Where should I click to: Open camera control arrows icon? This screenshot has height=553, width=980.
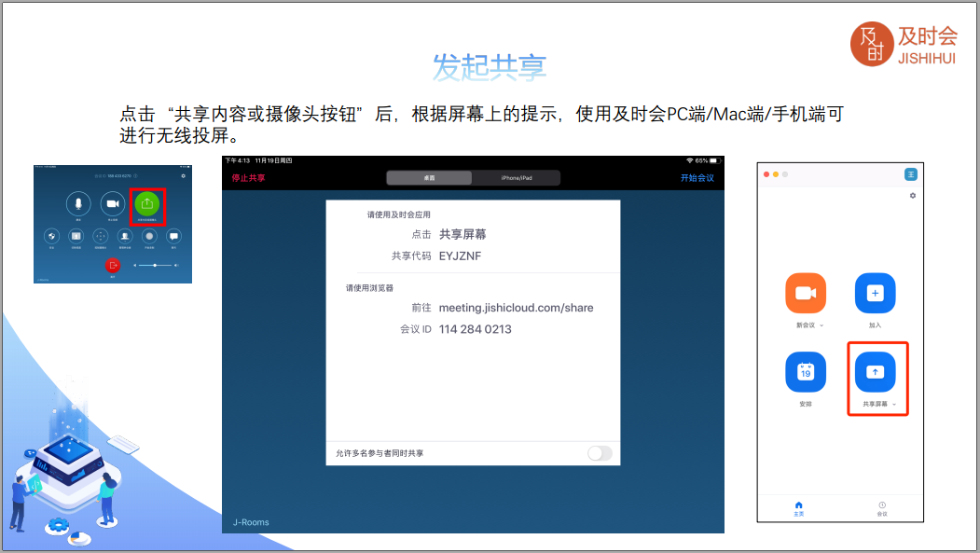[100, 236]
